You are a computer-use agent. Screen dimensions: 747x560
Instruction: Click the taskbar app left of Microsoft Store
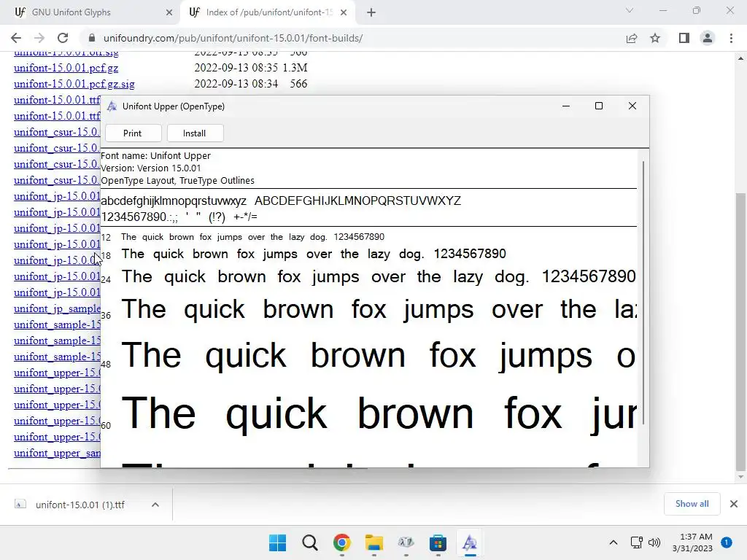[x=406, y=542]
